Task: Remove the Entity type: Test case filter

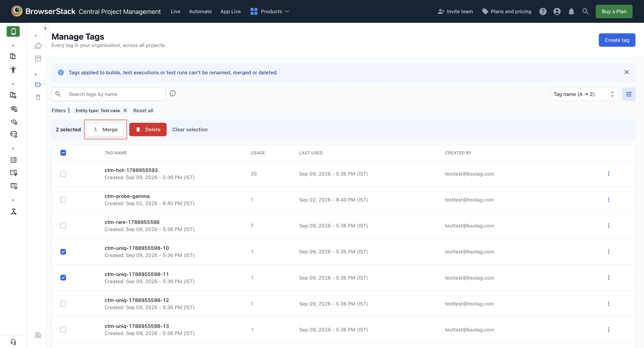Action: [x=125, y=110]
